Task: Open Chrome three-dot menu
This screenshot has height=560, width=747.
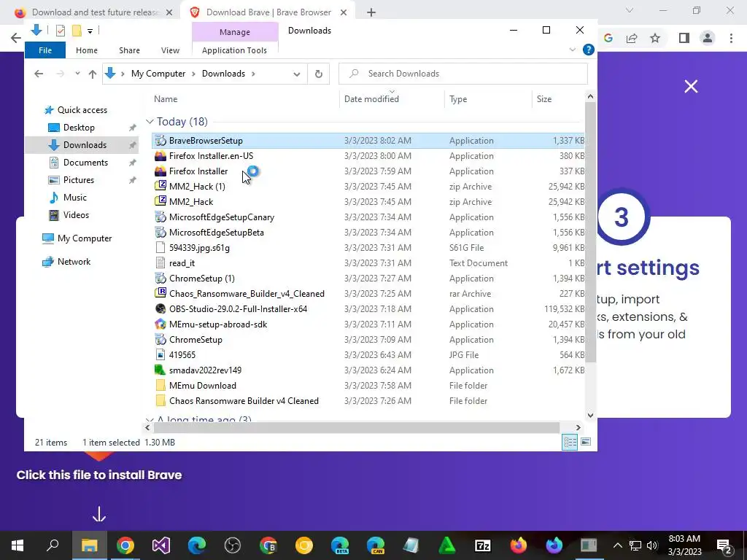Action: click(x=731, y=38)
